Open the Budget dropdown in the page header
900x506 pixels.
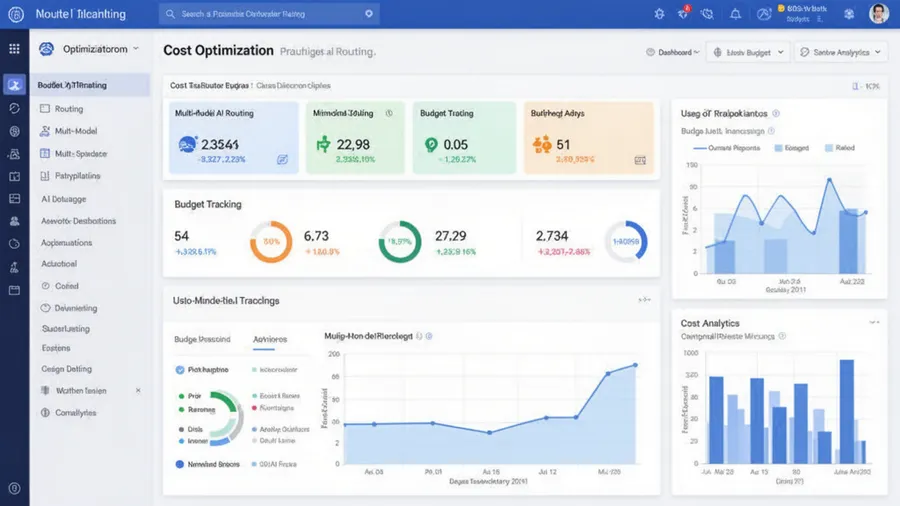tap(748, 52)
